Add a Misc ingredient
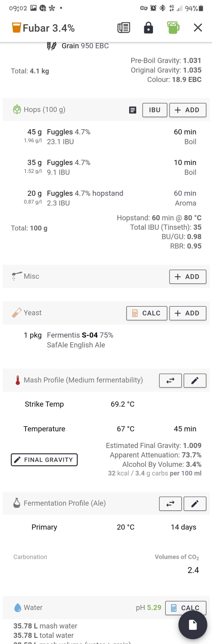This screenshot has width=212, height=644. (x=188, y=277)
